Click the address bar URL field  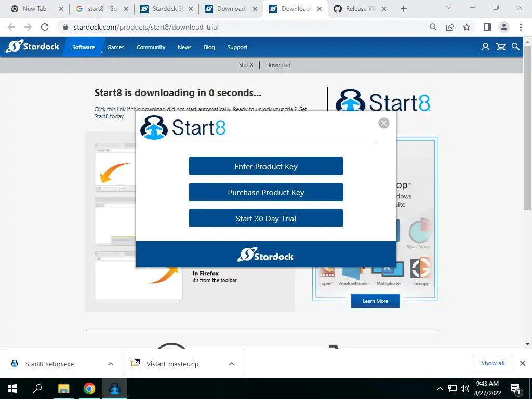tap(241, 27)
